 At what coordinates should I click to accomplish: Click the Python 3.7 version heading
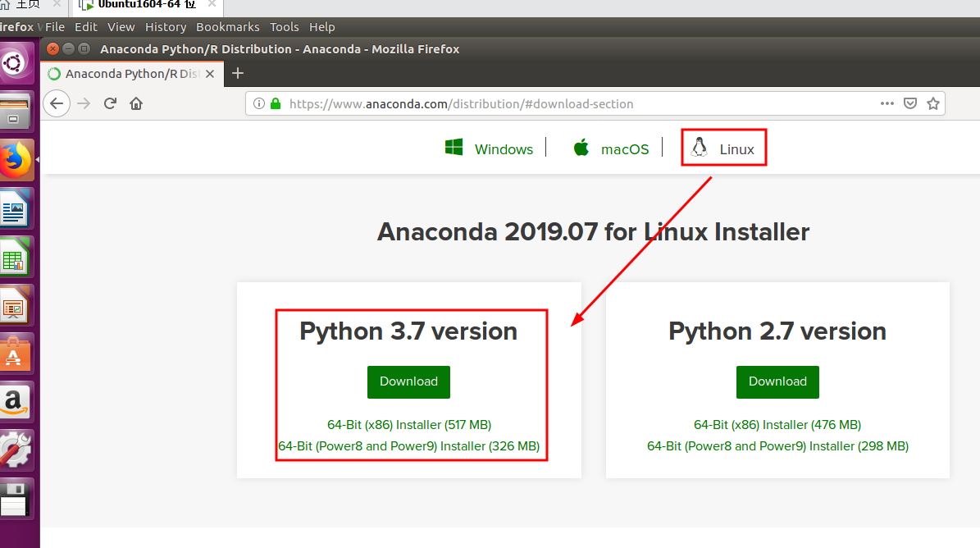click(408, 331)
